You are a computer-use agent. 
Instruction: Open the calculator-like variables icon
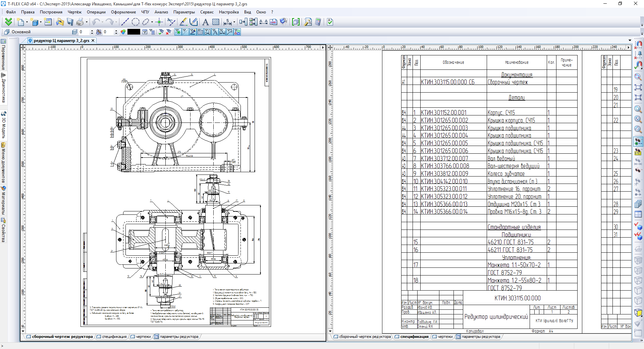click(318, 22)
